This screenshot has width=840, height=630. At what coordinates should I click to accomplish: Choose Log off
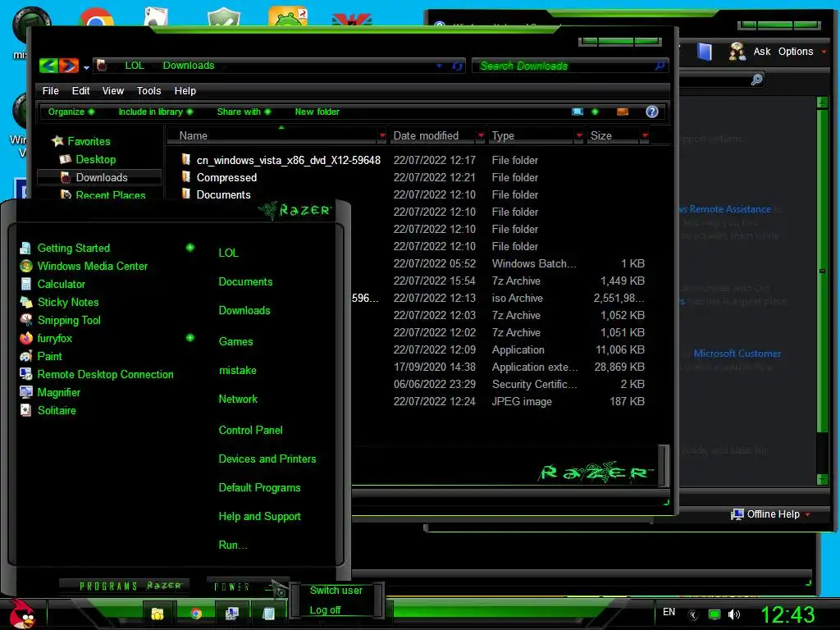pyautogui.click(x=325, y=610)
